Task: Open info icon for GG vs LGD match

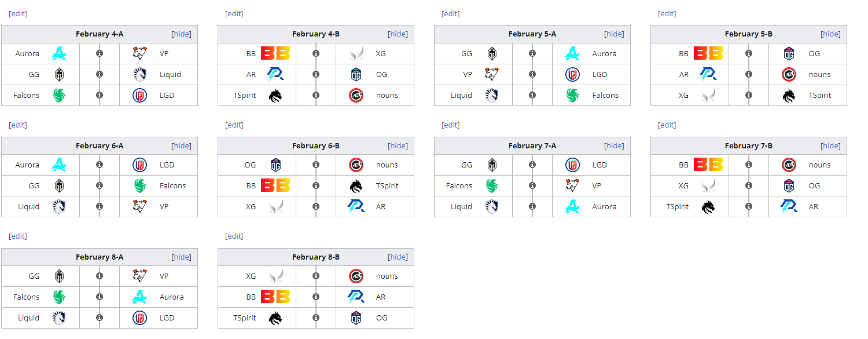Action: pos(532,165)
